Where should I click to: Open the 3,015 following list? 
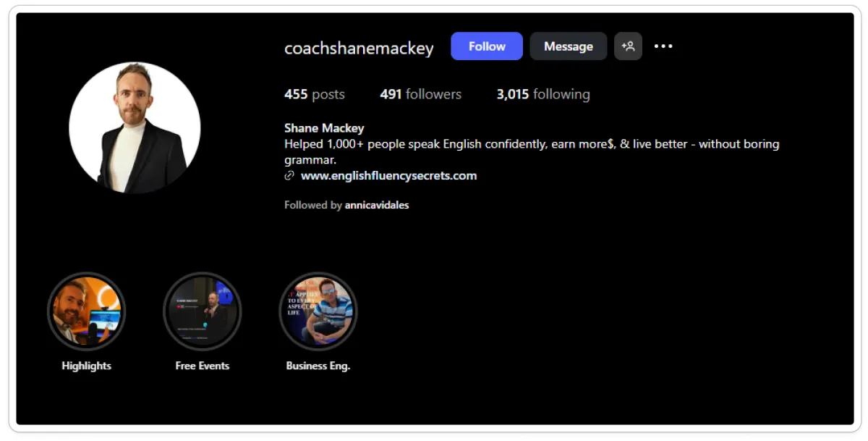543,94
